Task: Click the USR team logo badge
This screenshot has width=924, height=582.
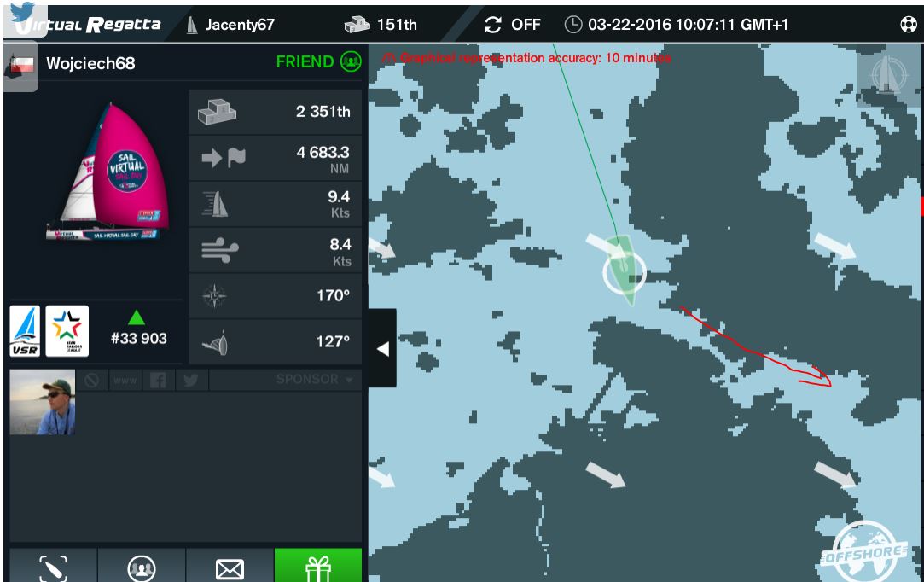Action: pyautogui.click(x=25, y=331)
